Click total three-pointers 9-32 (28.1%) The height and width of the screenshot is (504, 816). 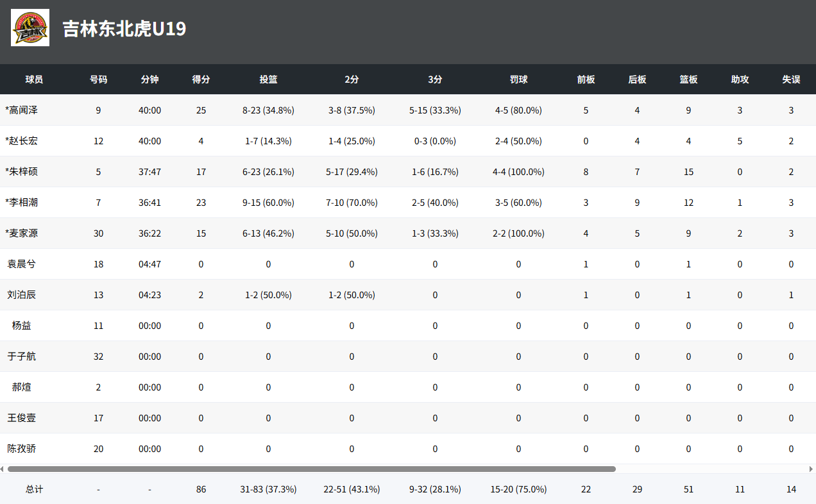click(x=435, y=489)
